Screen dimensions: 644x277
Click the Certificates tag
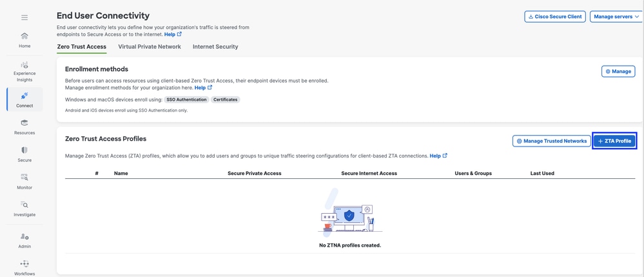point(226,99)
